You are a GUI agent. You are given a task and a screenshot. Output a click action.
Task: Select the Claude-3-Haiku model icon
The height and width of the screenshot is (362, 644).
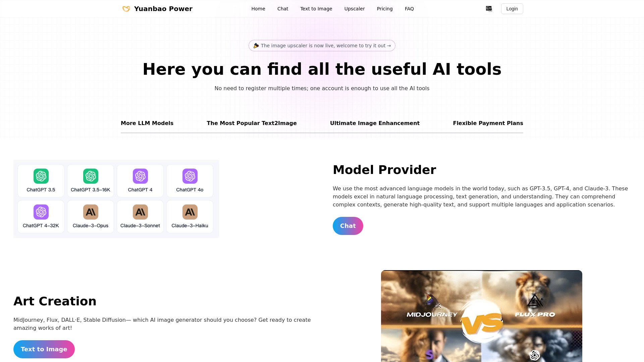190,212
